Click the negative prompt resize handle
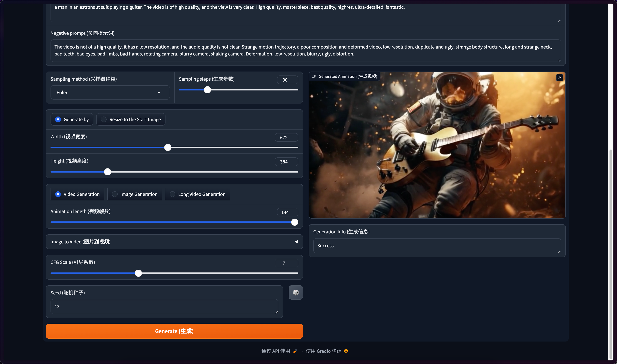Viewport: 617px width, 364px height. coord(559,60)
